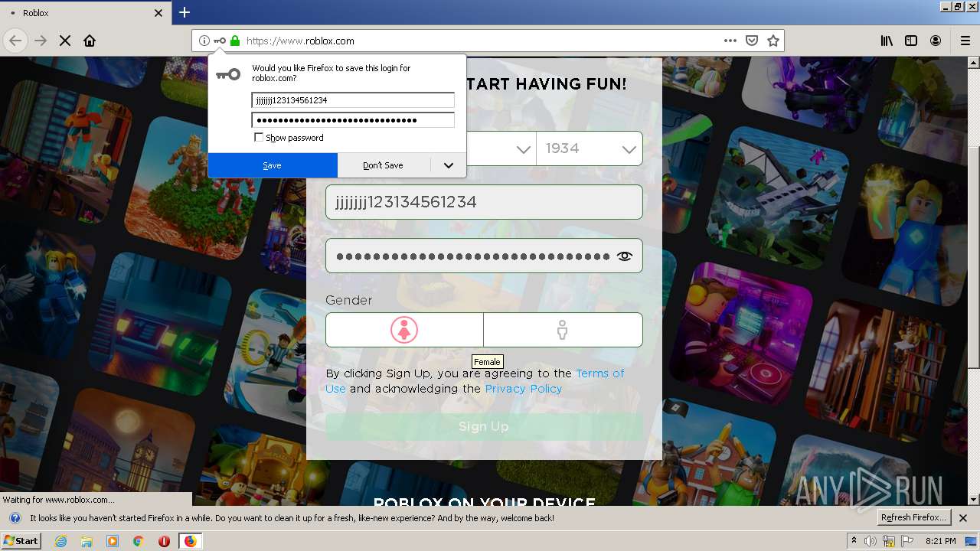The height and width of the screenshot is (551, 980).
Task: Open Opera from taskbar
Action: (x=164, y=541)
